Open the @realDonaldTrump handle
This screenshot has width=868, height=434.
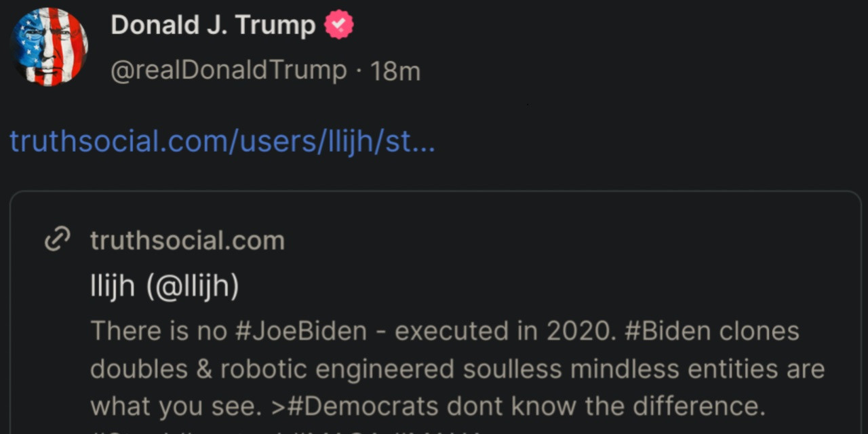pos(229,71)
